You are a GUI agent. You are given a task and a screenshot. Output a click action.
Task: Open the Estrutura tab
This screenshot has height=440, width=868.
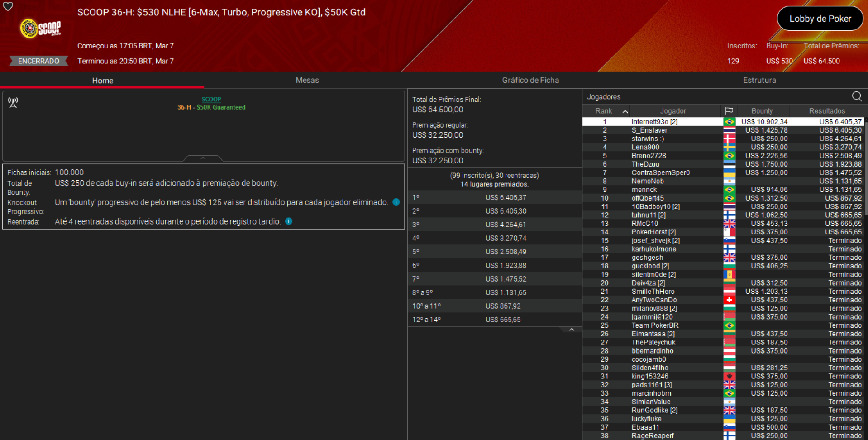759,80
